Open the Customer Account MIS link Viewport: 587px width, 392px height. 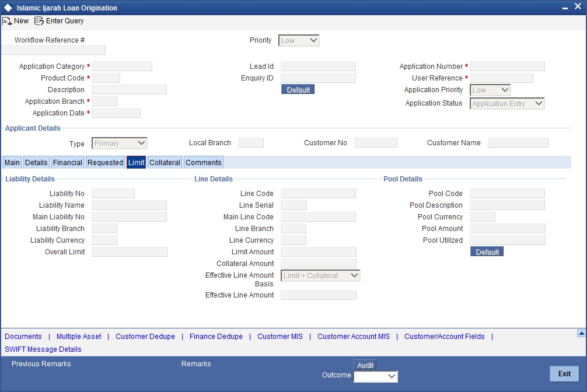(x=354, y=336)
